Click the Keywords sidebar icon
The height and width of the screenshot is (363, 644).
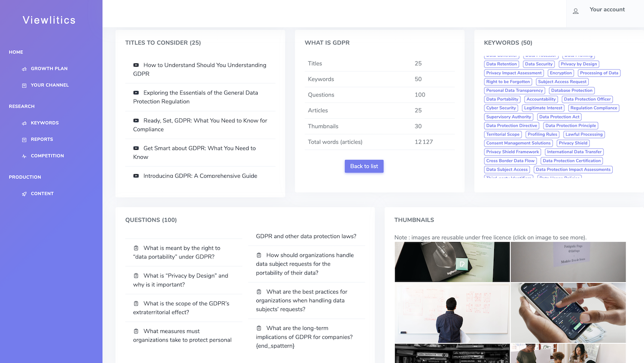click(x=24, y=123)
